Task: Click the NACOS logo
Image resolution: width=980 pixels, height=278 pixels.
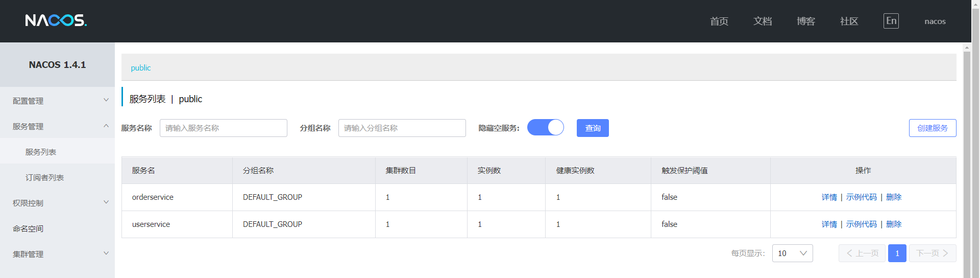Action: [56, 20]
